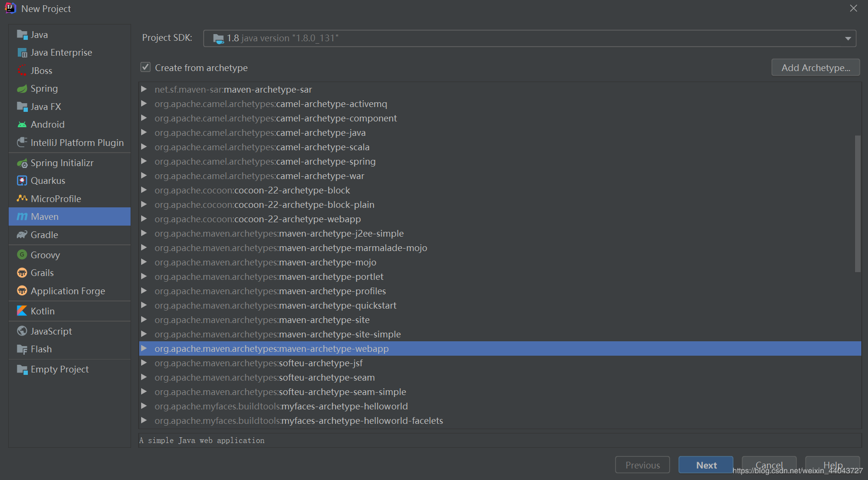The height and width of the screenshot is (480, 868).
Task: Select myfaces-archetype-helloworld-facelets archetype
Action: click(x=500, y=420)
